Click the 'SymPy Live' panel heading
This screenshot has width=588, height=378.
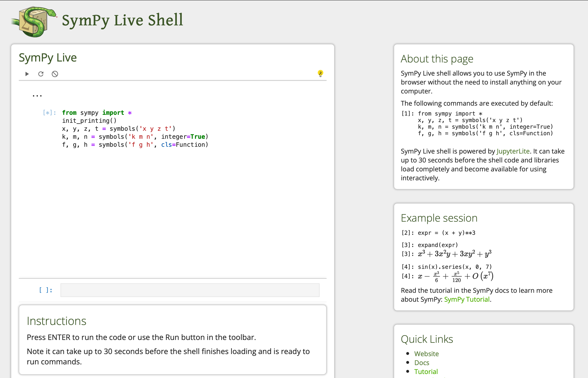click(x=48, y=58)
